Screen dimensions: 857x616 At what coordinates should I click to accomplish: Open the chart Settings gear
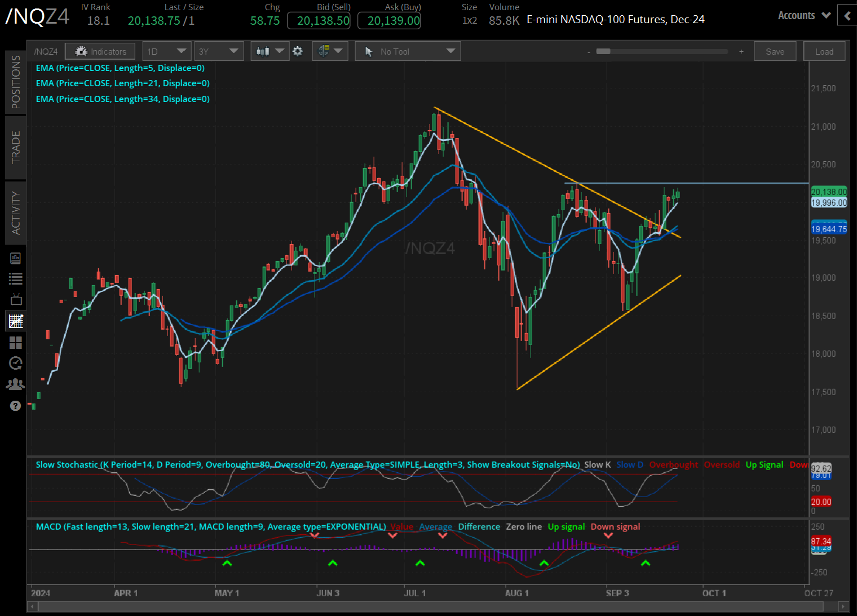coord(298,51)
